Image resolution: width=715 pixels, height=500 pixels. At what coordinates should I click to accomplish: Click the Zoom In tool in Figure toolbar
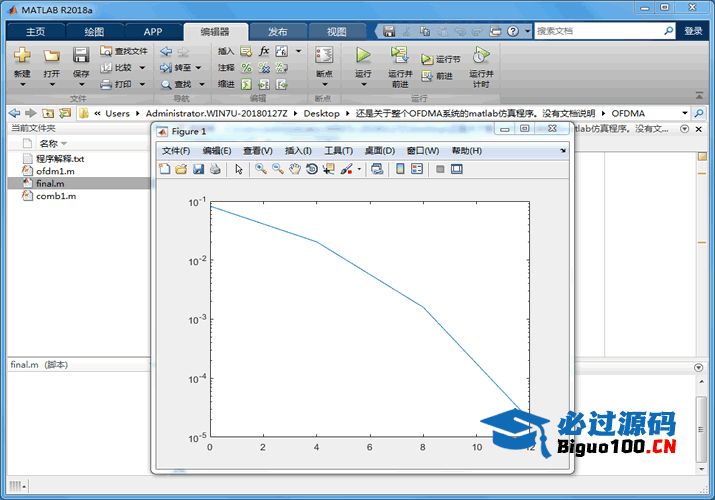click(x=260, y=169)
